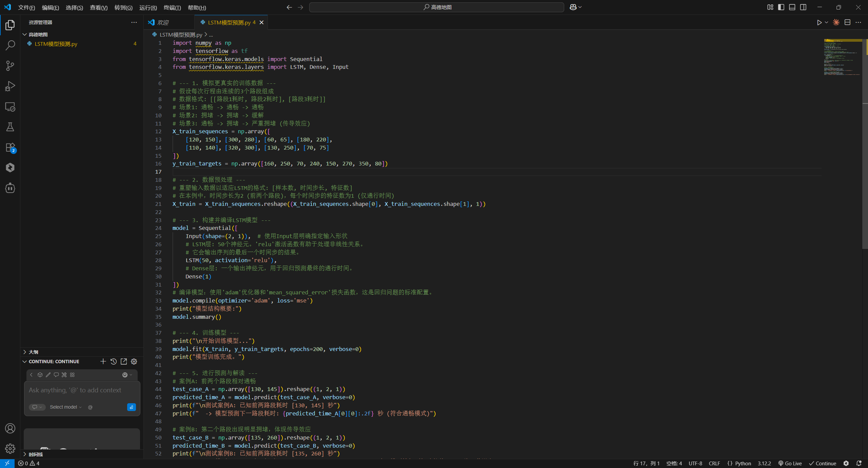The height and width of the screenshot is (468, 868).
Task: Focus the Ask anything chat input
Action: (x=82, y=390)
